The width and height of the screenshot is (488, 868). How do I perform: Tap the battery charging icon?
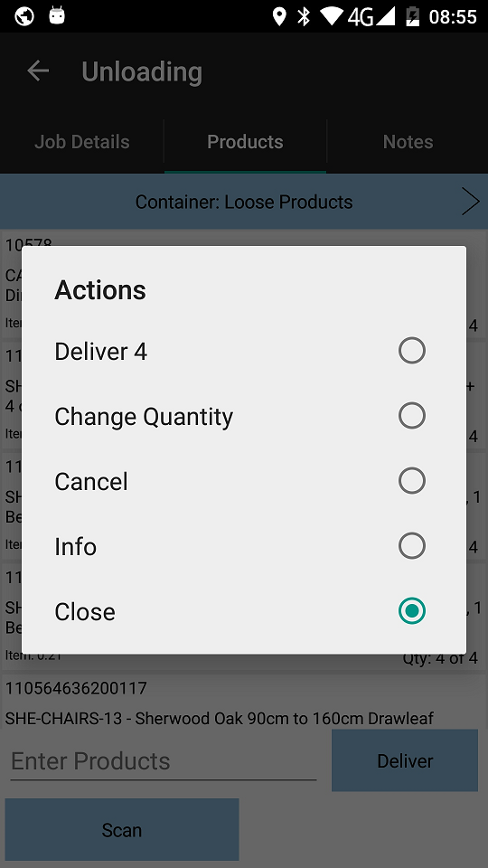tap(413, 16)
